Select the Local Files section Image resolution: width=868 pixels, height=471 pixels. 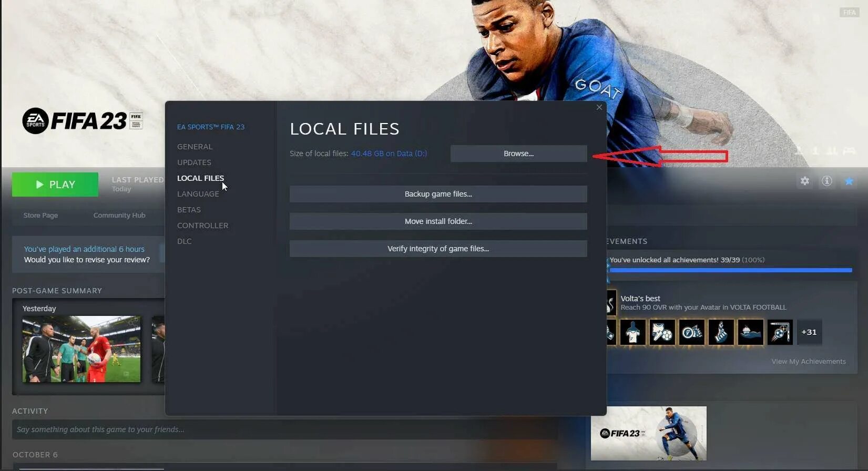[x=200, y=178]
